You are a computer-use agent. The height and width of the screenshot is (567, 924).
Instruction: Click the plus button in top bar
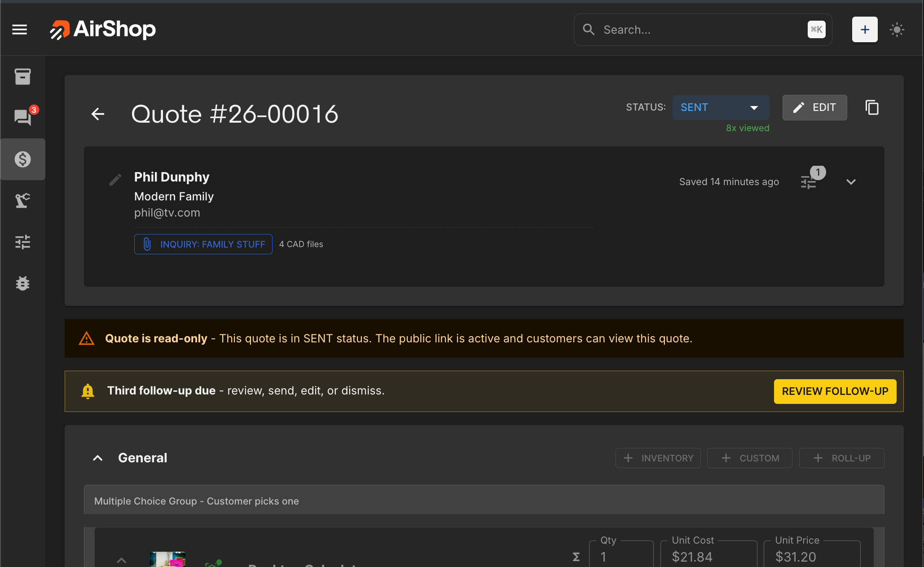click(865, 29)
